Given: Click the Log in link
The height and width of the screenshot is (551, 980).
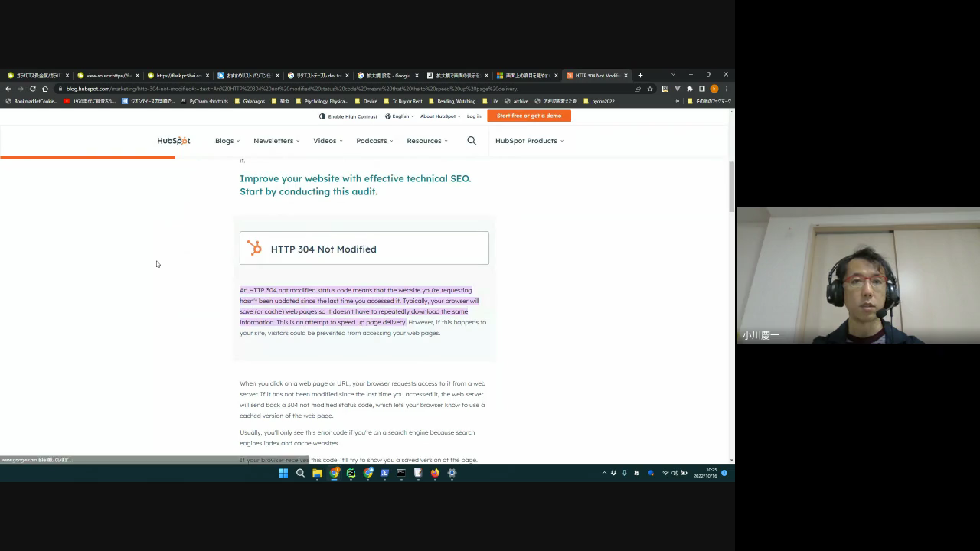Looking at the screenshot, I should pyautogui.click(x=474, y=116).
